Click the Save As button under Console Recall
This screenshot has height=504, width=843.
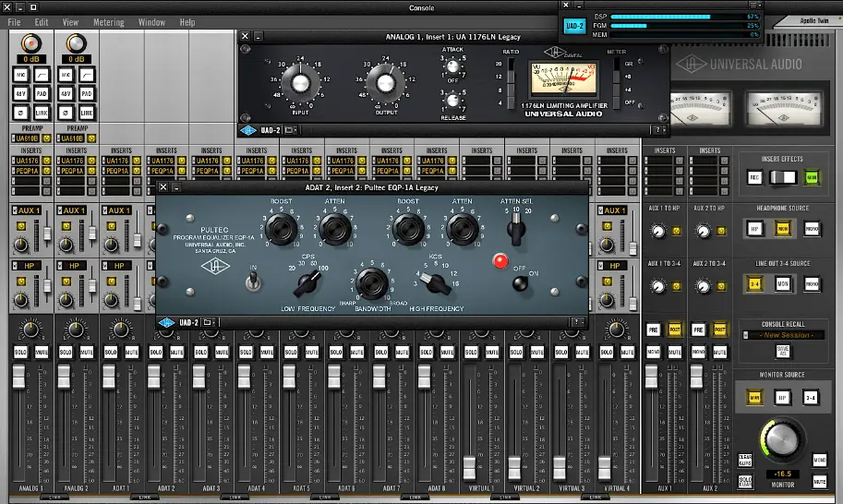(782, 351)
